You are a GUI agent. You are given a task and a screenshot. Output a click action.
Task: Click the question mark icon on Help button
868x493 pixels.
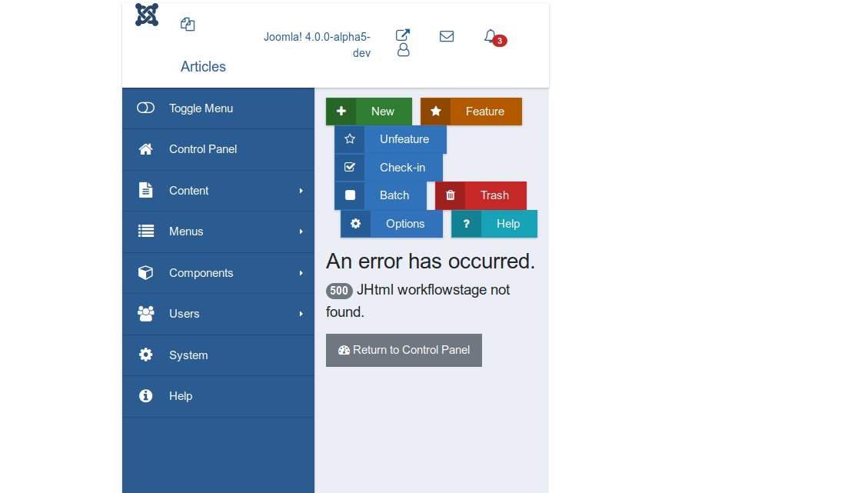coord(466,223)
